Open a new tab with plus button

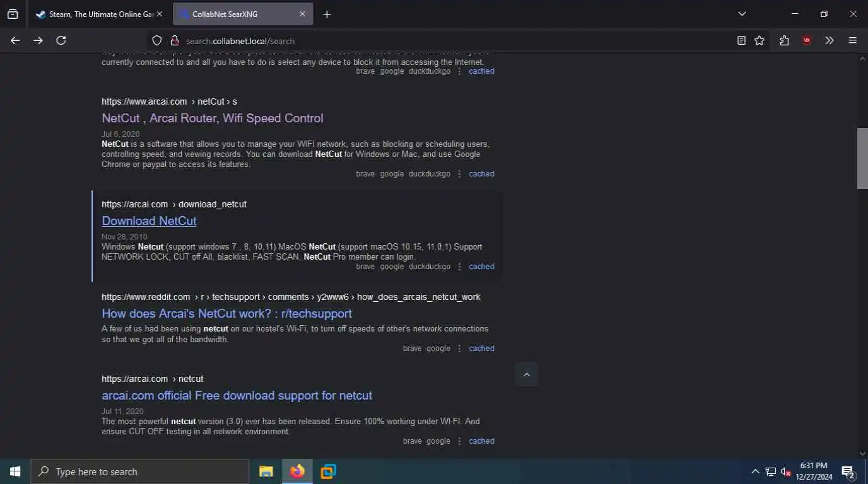[327, 14]
